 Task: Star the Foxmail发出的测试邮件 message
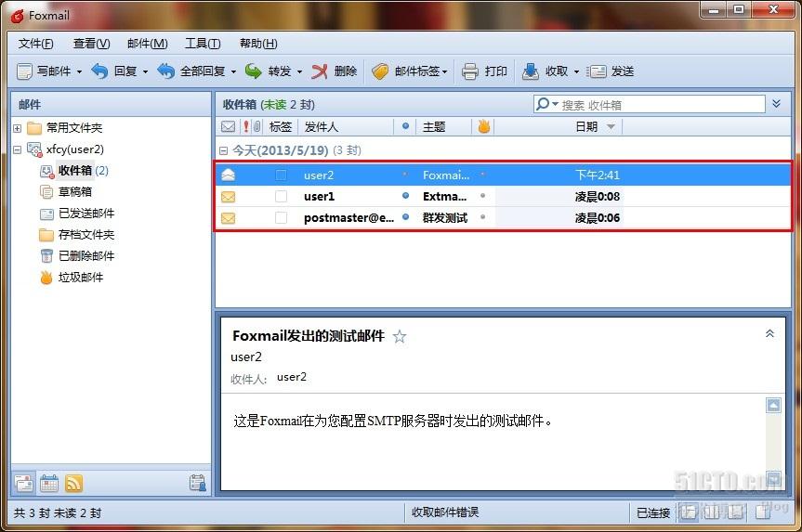pyautogui.click(x=400, y=336)
